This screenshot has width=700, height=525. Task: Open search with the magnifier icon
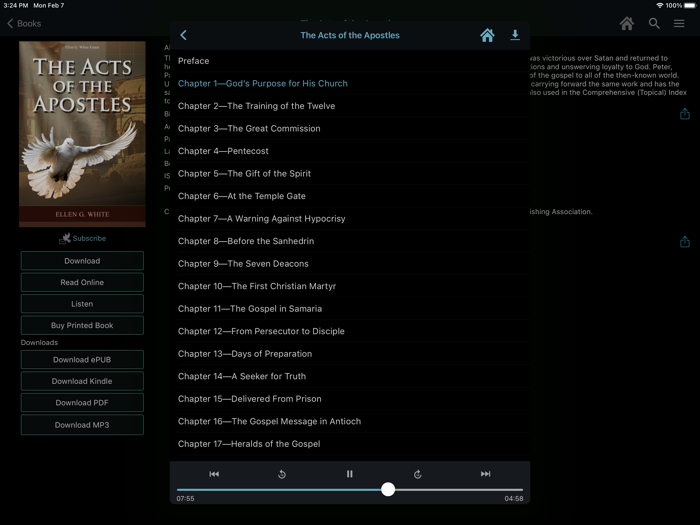click(x=654, y=24)
